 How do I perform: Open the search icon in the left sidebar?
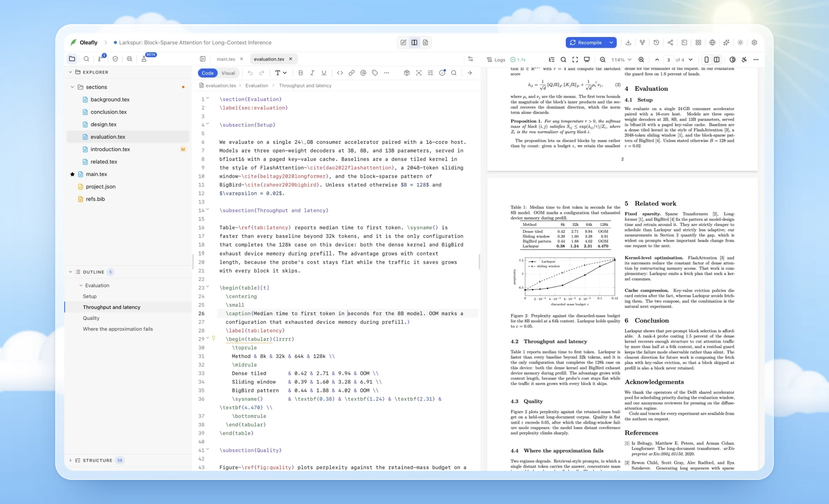(x=86, y=59)
